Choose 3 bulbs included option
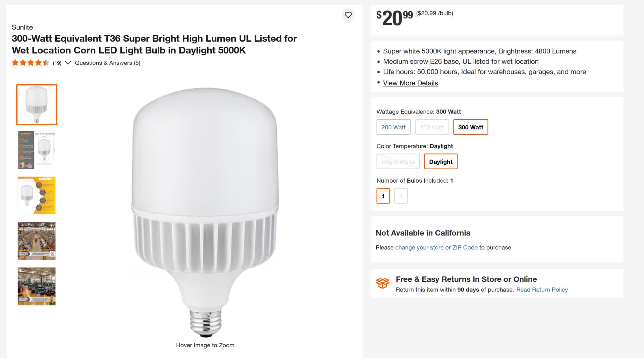 click(x=401, y=196)
